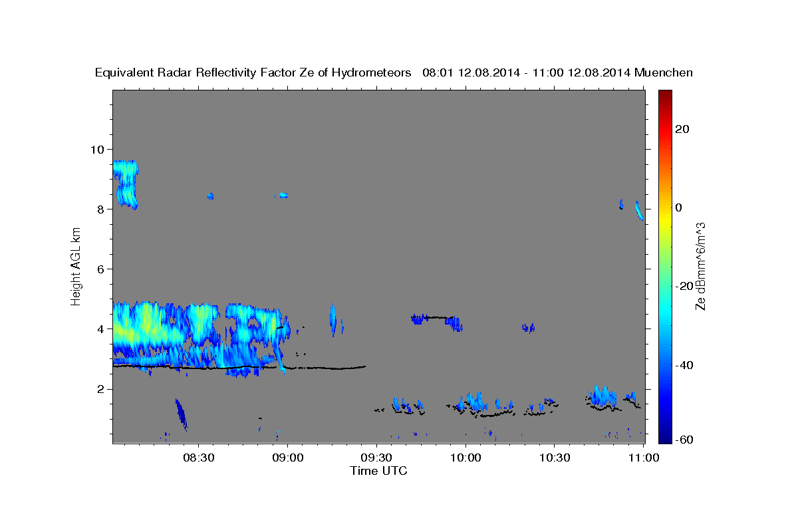
Task: Click the colorbar label '20'
Action: tap(684, 129)
